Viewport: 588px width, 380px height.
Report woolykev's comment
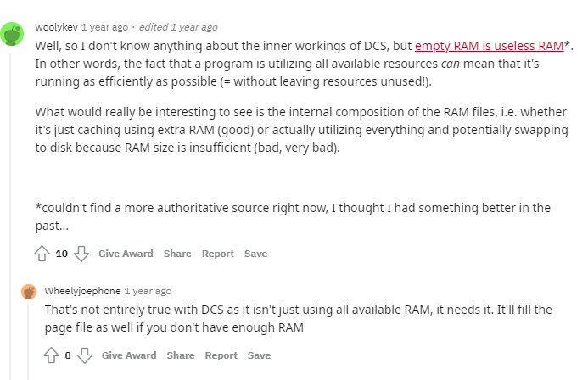click(x=218, y=254)
